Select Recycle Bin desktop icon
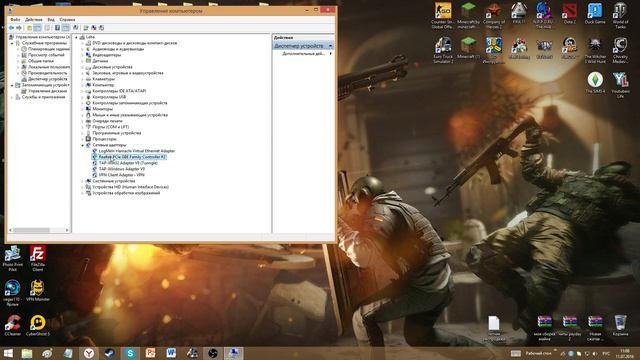Image resolution: width=640 pixels, height=360 pixels. (620, 325)
